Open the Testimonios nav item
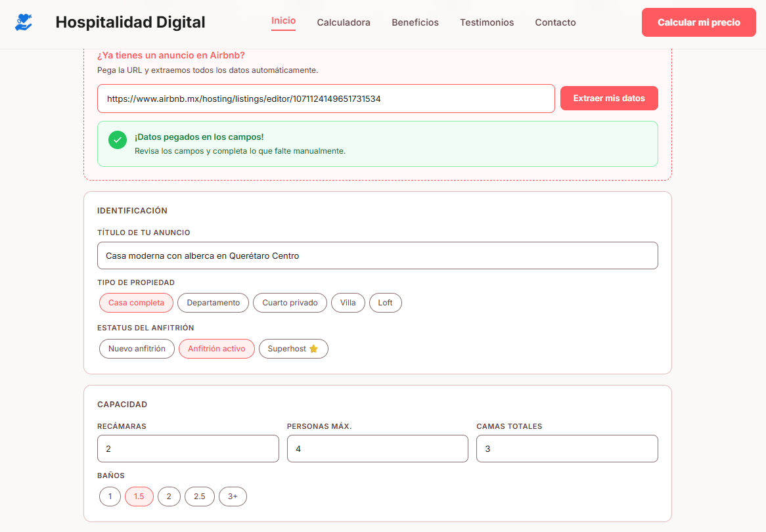This screenshot has height=532, width=766. pyautogui.click(x=487, y=22)
